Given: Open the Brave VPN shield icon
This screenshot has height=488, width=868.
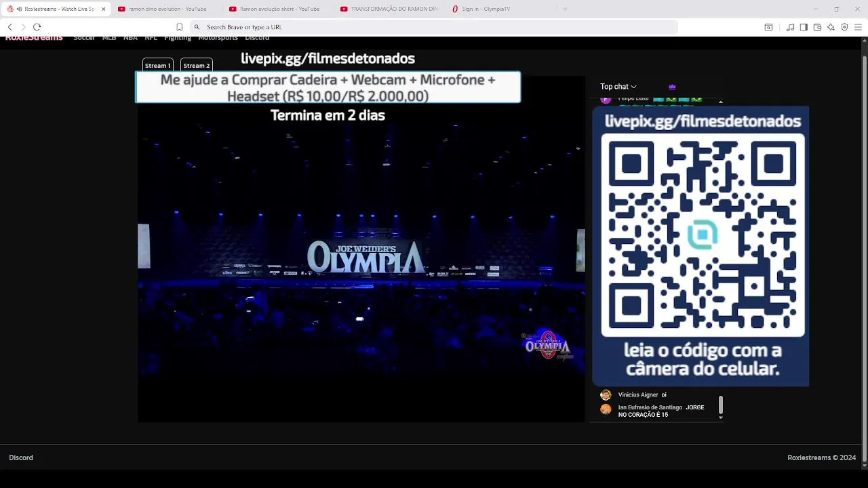Looking at the screenshot, I should [844, 27].
